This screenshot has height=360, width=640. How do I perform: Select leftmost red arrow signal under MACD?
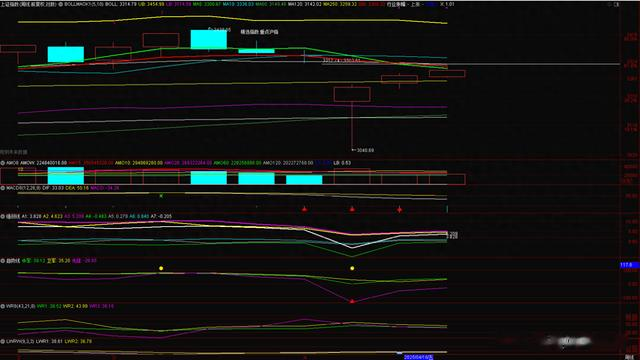[x=304, y=209]
